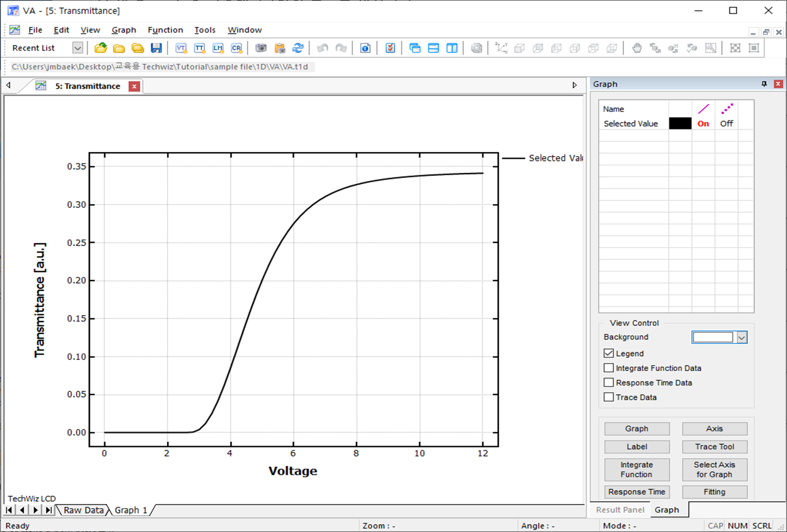The width and height of the screenshot is (787, 532).
Task: Click the blue refresh arrows icon
Action: tap(298, 48)
